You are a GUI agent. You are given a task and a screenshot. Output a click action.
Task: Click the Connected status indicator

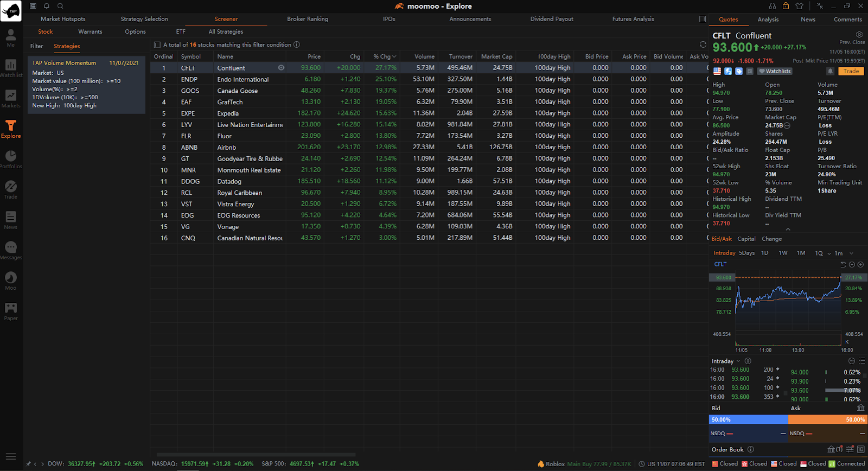click(847, 463)
